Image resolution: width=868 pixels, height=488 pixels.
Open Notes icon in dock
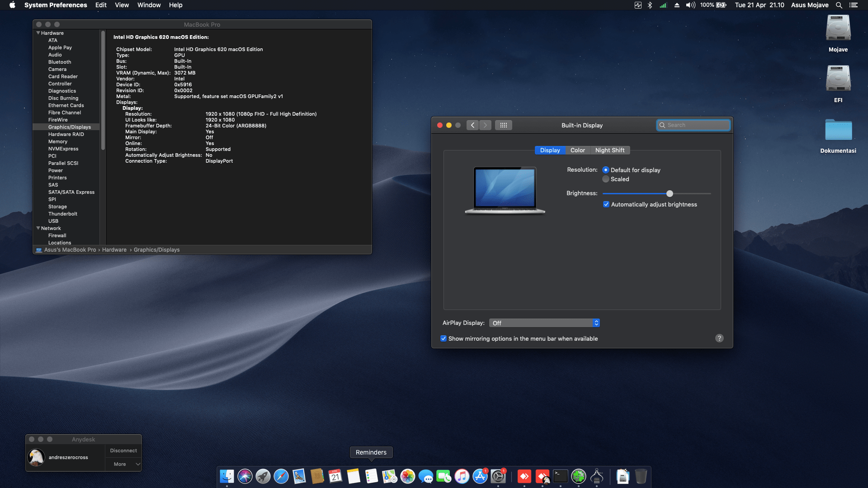point(354,476)
